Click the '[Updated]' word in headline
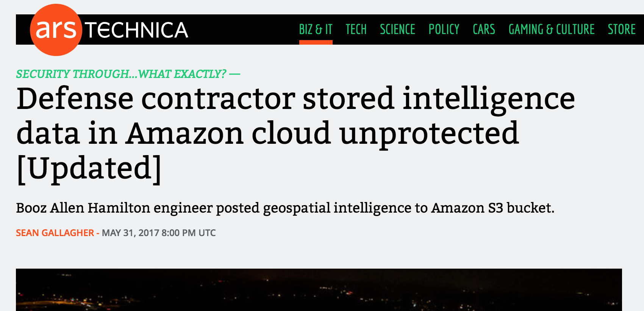This screenshot has height=311, width=644. pyautogui.click(x=89, y=168)
